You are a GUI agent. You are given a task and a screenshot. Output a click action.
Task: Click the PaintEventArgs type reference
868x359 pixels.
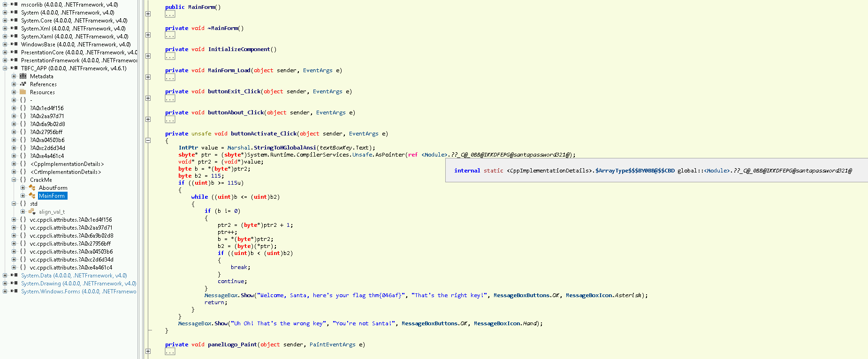[332, 344]
